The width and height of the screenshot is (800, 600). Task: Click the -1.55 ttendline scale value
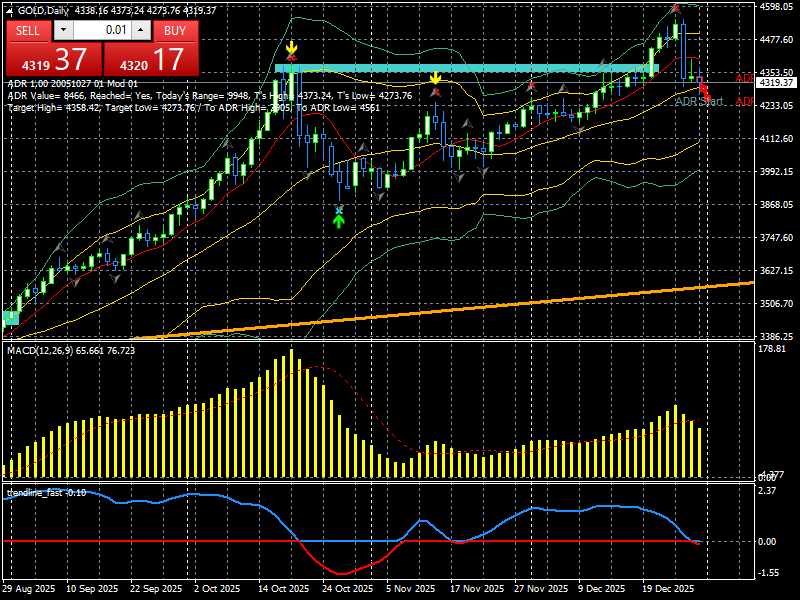point(768,573)
